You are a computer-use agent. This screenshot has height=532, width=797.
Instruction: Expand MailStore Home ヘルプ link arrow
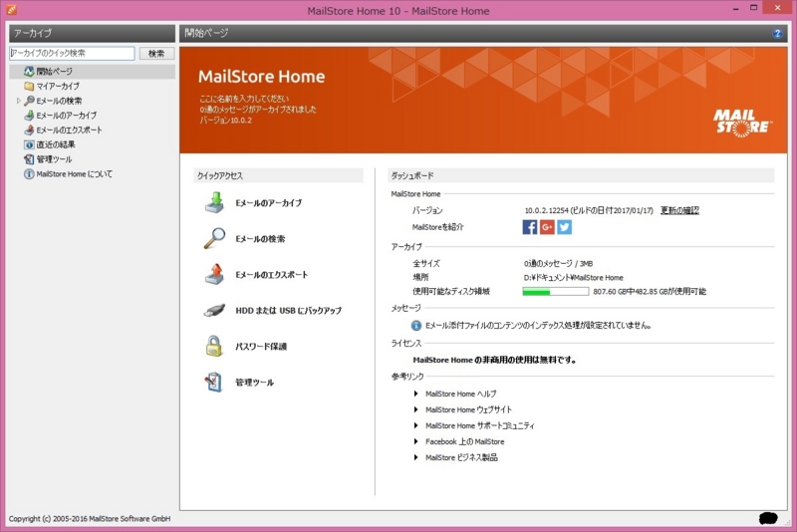[x=415, y=394]
